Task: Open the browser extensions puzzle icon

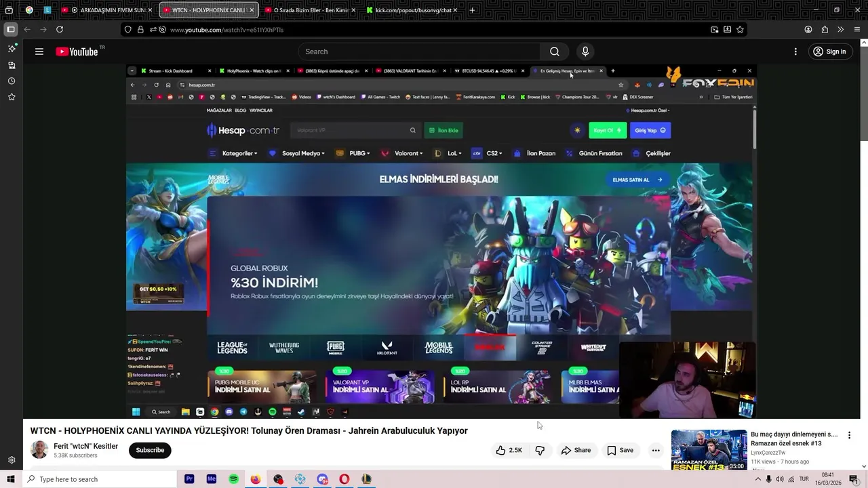Action: 825,29
